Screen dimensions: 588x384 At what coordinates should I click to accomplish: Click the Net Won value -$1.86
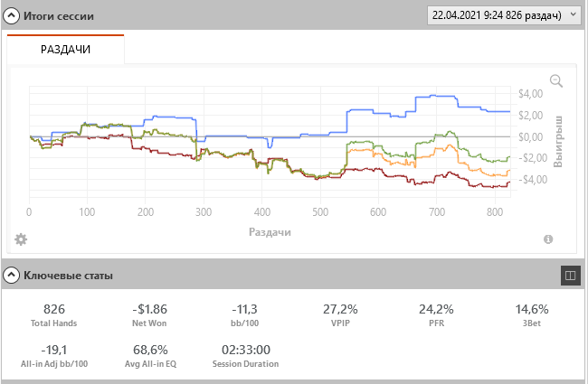point(149,309)
